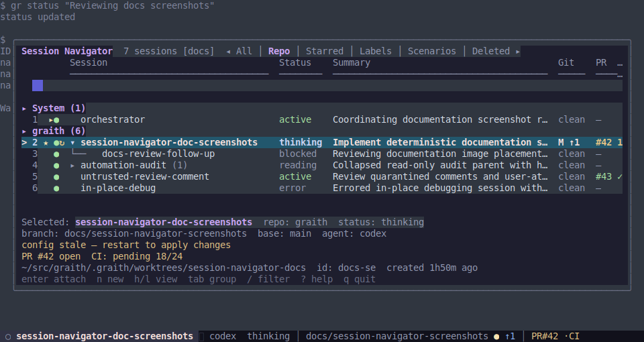The height and width of the screenshot is (342, 644).
Task: Click the play indicator next to orchestrator
Action: [x=51, y=120]
